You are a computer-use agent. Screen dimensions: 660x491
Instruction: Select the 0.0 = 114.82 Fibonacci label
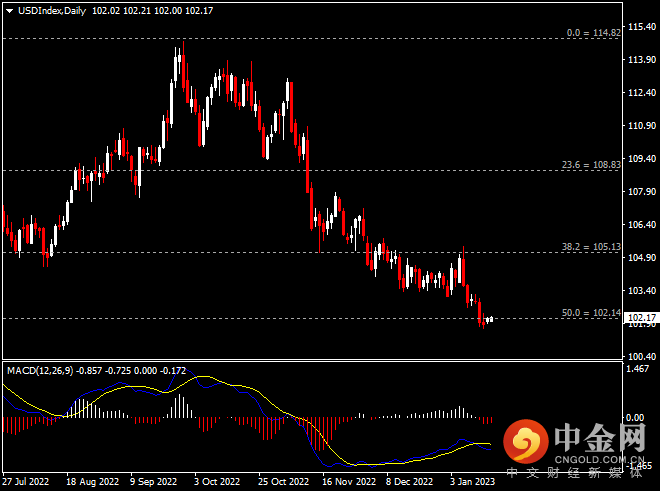click(594, 33)
